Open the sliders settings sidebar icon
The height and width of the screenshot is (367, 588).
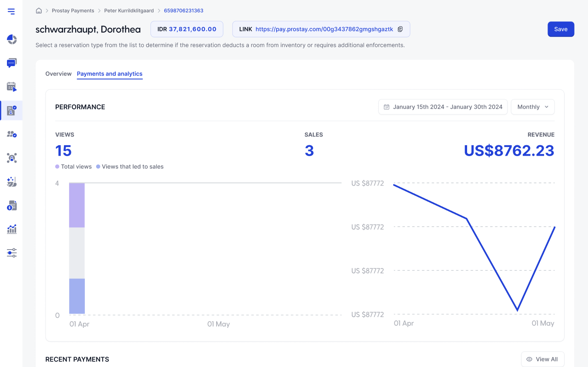point(12,253)
